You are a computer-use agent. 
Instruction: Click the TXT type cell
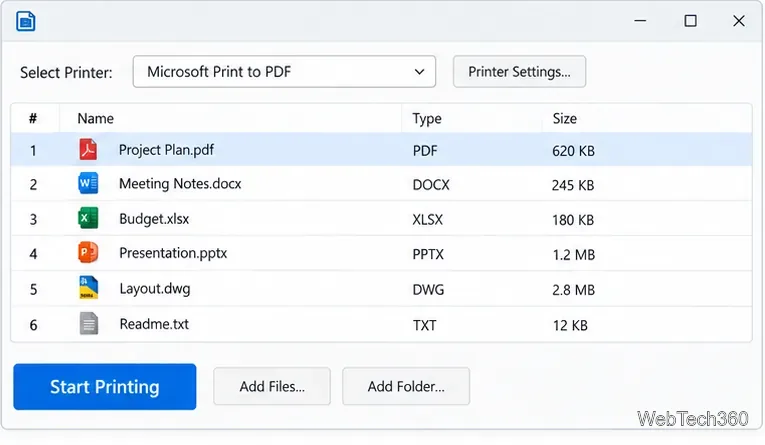click(x=424, y=325)
